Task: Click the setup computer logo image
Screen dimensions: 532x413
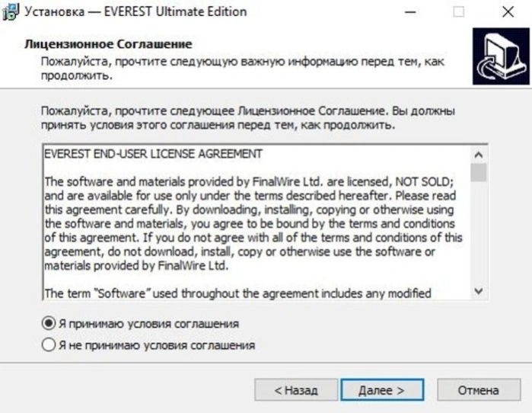Action: pos(501,56)
